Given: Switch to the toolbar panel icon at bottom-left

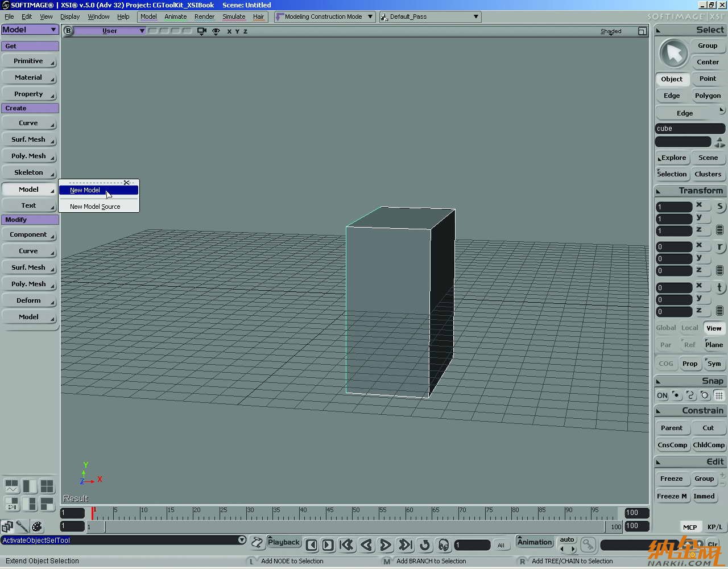Looking at the screenshot, I should pos(7,526).
